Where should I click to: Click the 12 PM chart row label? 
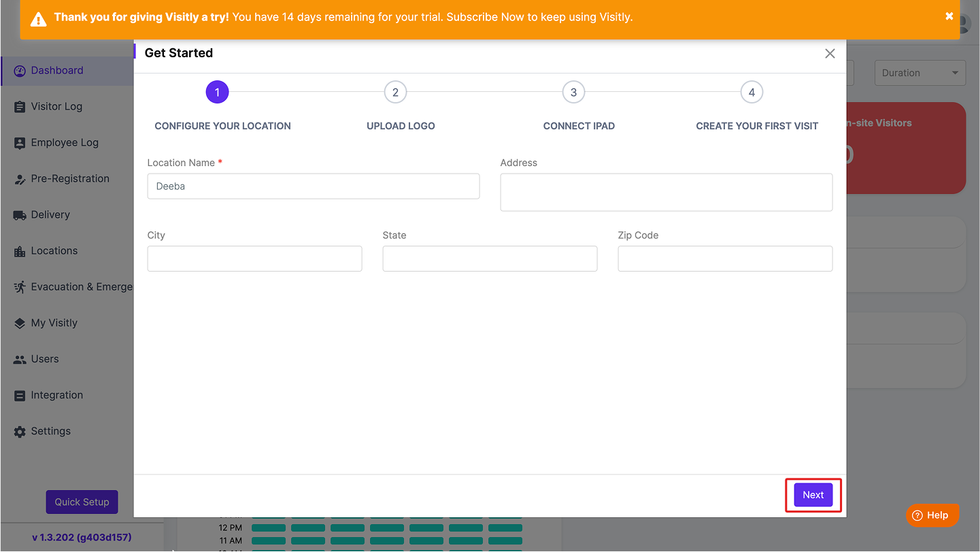click(x=231, y=527)
